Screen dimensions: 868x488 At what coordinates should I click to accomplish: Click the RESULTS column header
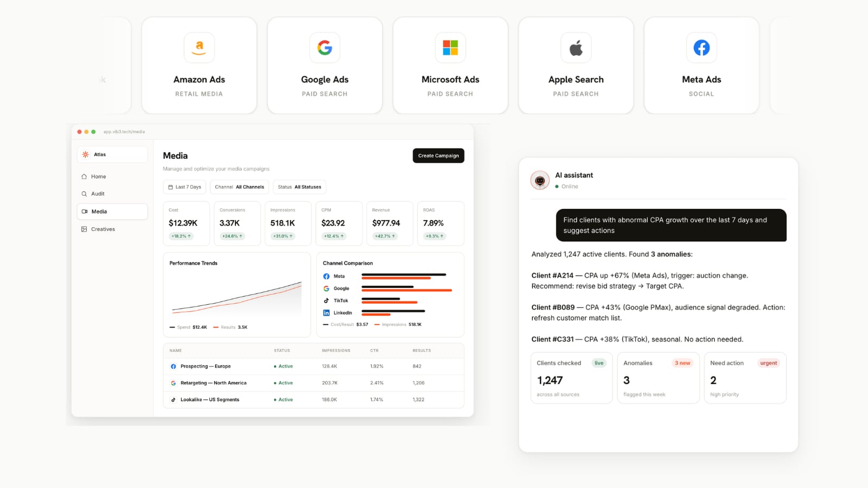click(422, 351)
